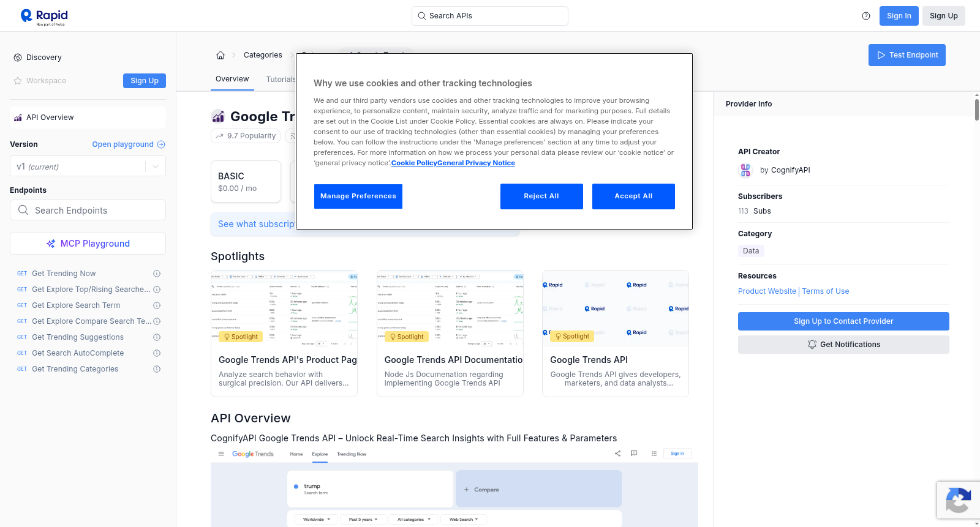Switch to Tutorials tab

click(281, 80)
